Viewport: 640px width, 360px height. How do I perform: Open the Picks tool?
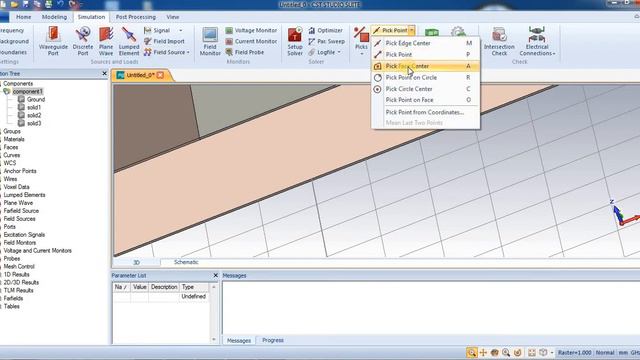click(x=361, y=41)
